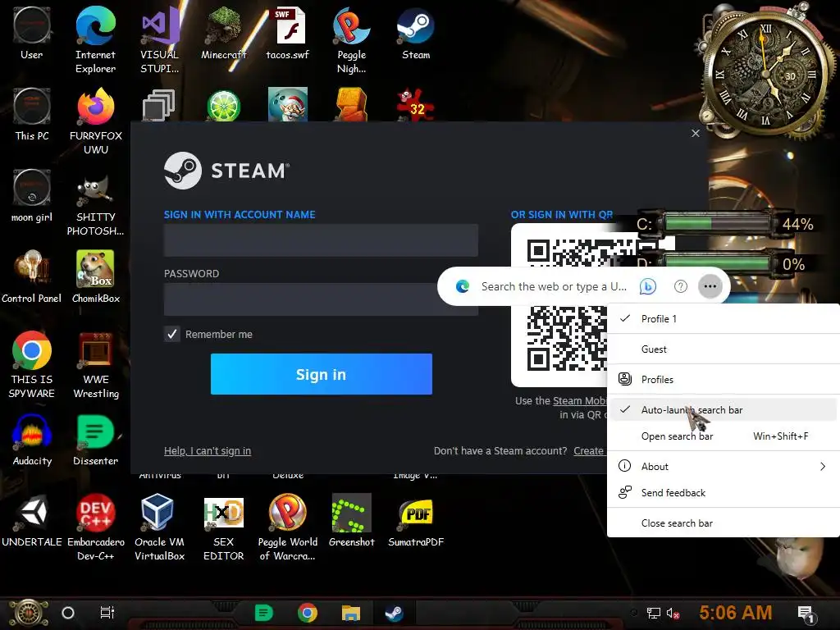Click the Steam Sign in button
840x630 pixels.
point(321,374)
